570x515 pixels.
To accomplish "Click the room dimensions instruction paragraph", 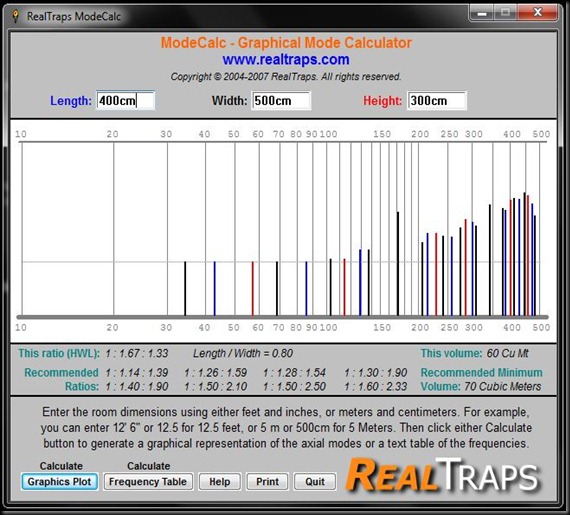I will pyautogui.click(x=286, y=428).
